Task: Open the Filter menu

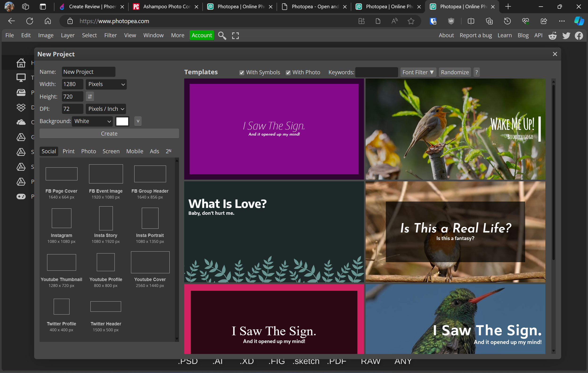Action: [110, 35]
